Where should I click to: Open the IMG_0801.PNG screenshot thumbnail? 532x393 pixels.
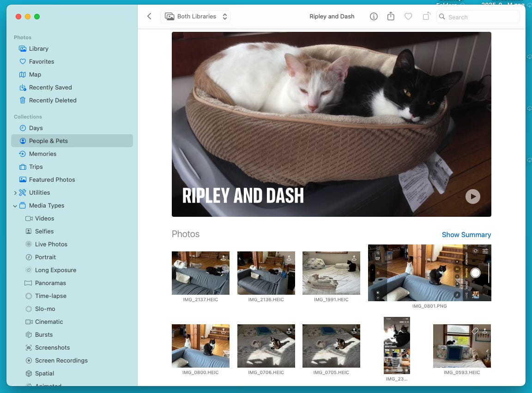coord(429,273)
